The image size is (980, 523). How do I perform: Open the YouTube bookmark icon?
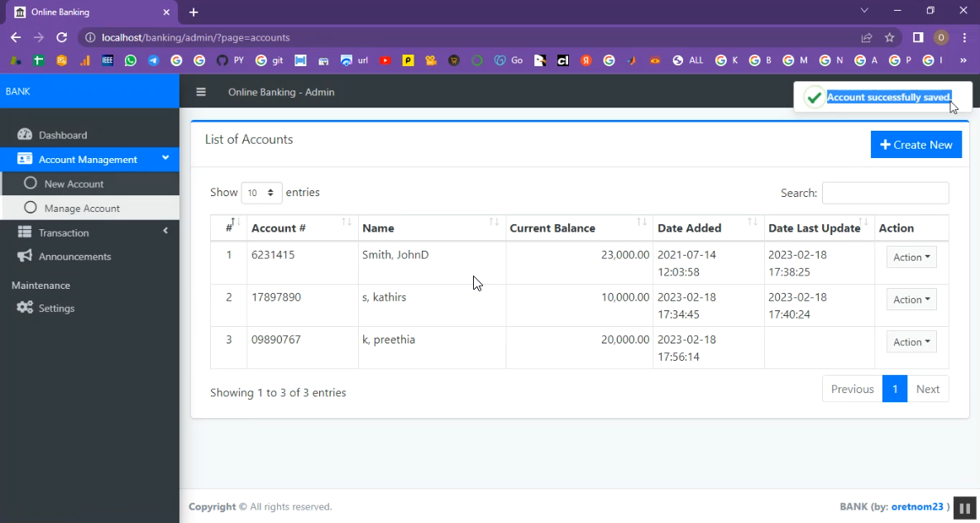pyautogui.click(x=385, y=60)
